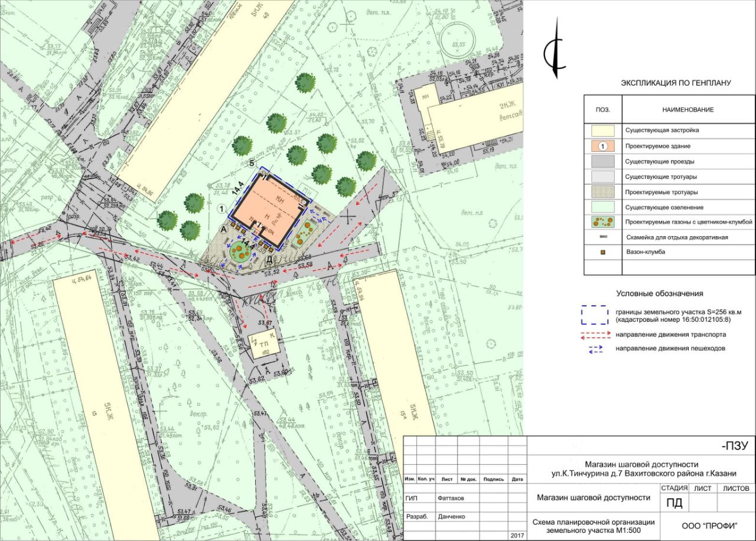This screenshot has width=756, height=541.
Task: Click the text 'Проектируемое здание'
Action: click(x=659, y=145)
